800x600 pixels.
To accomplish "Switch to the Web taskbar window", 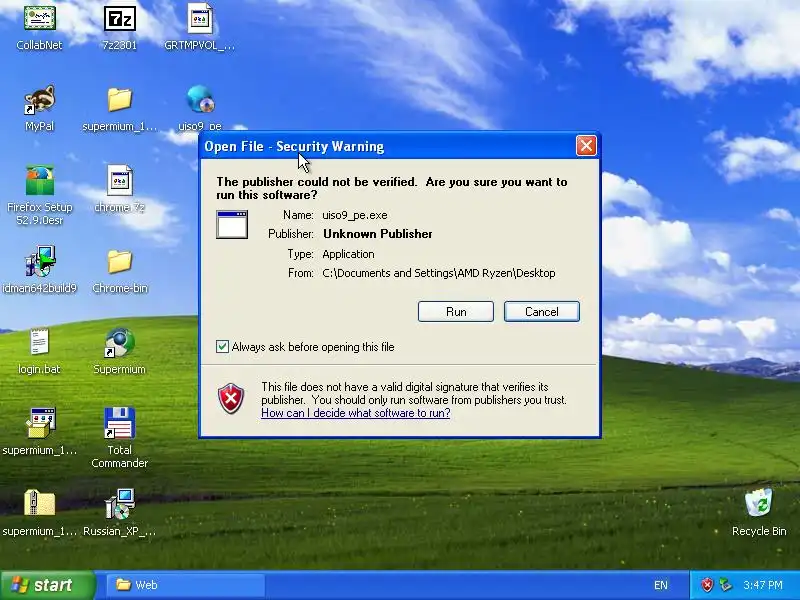I will 186,585.
